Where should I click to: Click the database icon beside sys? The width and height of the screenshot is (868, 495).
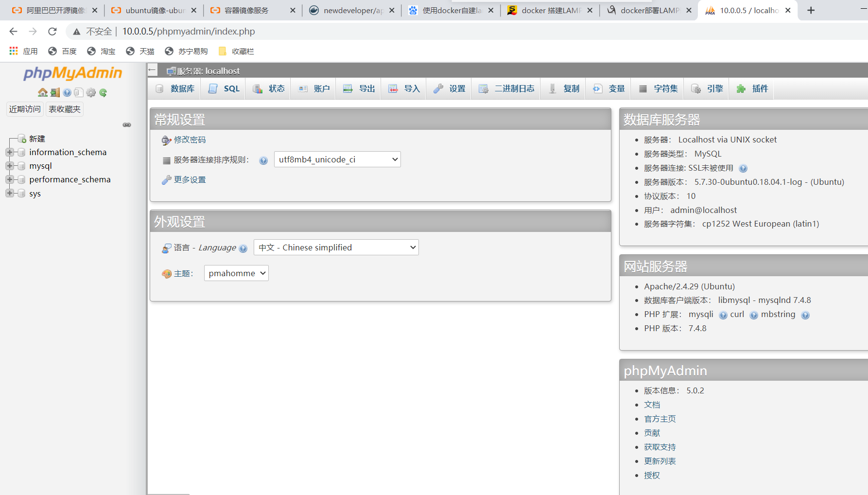(21, 193)
